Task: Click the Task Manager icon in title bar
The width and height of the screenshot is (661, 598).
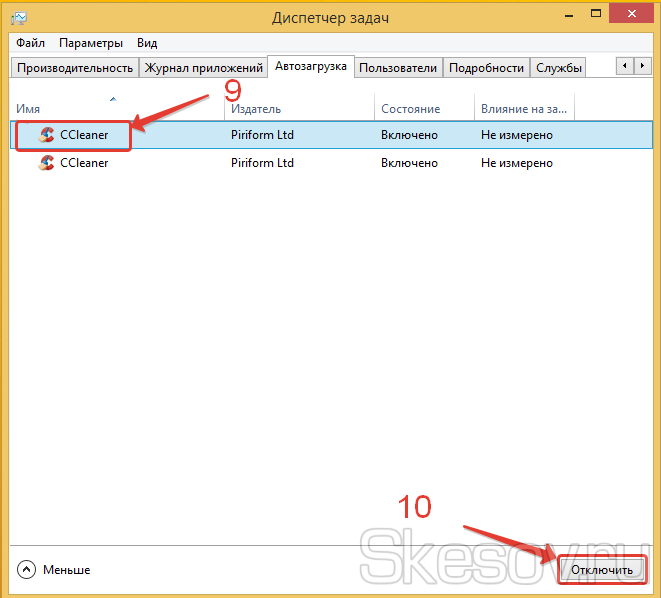Action: [x=20, y=16]
